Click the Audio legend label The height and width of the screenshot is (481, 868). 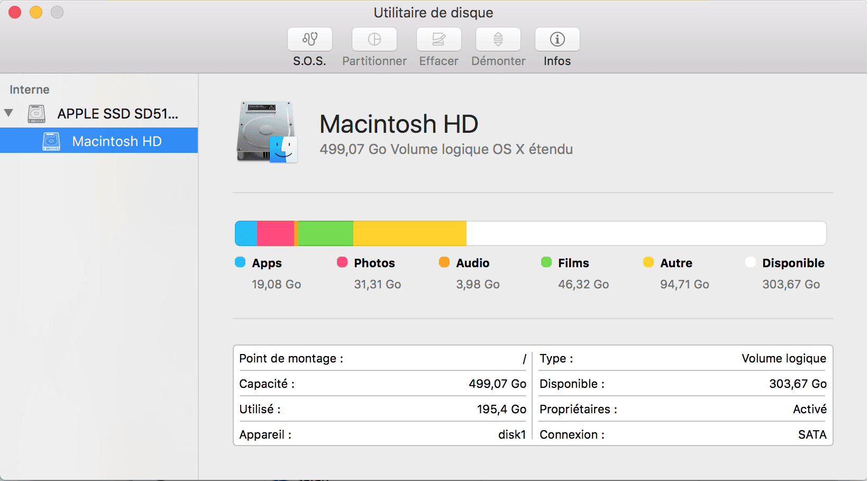473,263
